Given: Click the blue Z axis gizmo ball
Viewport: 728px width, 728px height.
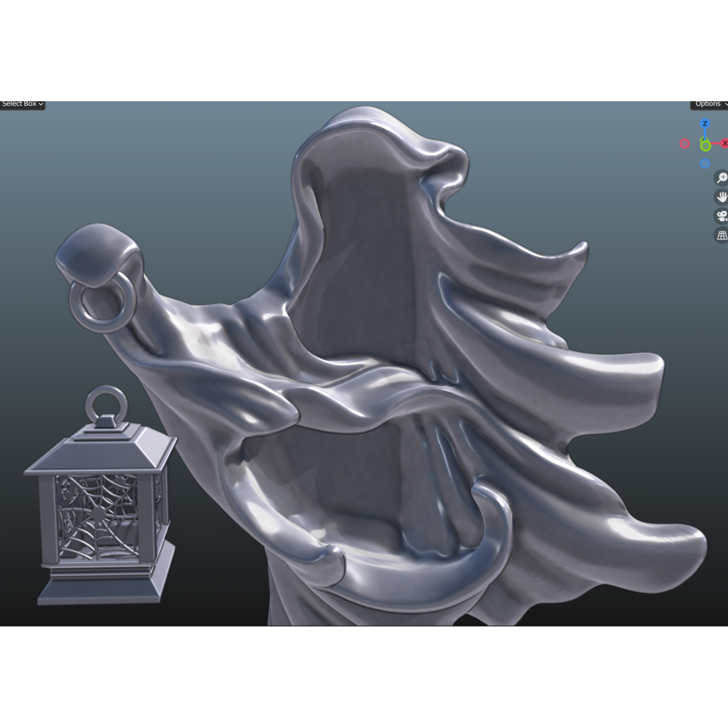Looking at the screenshot, I should [x=705, y=124].
